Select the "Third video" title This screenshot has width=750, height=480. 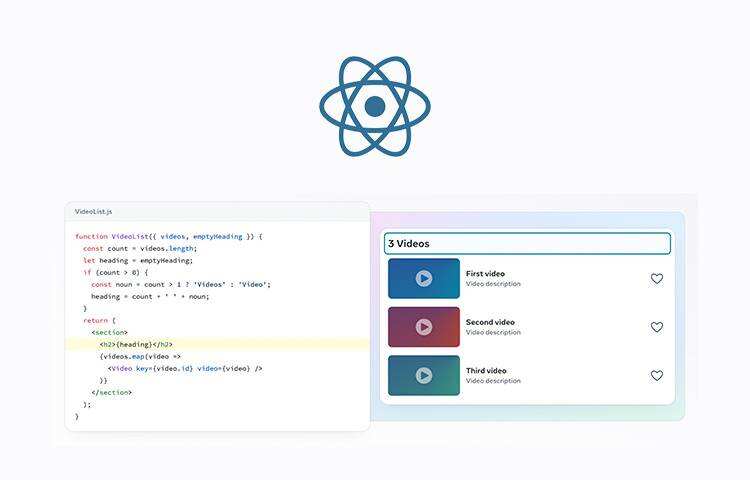[x=485, y=371]
